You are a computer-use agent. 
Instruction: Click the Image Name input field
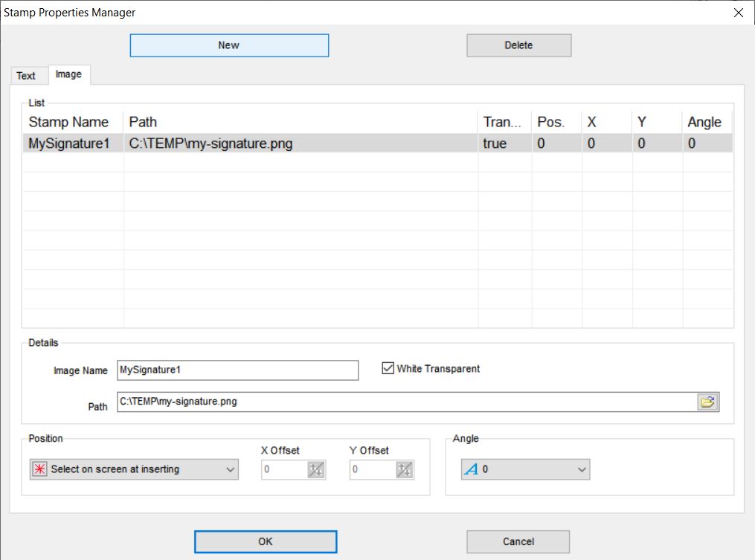click(x=237, y=370)
